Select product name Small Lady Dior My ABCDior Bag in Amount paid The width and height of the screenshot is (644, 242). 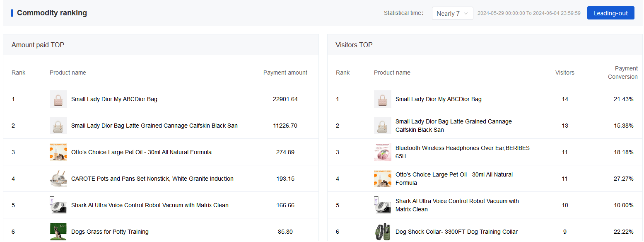click(114, 99)
